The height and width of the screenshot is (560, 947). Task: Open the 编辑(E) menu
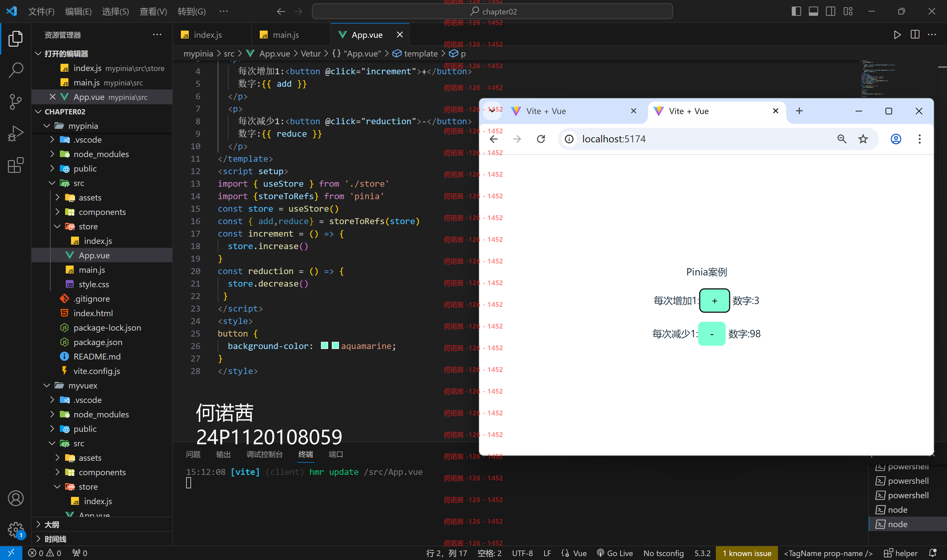point(78,11)
